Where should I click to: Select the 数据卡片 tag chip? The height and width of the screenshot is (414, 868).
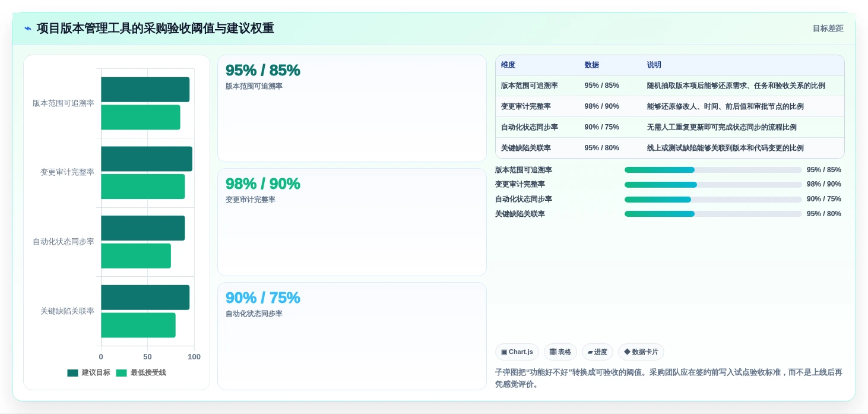point(641,352)
